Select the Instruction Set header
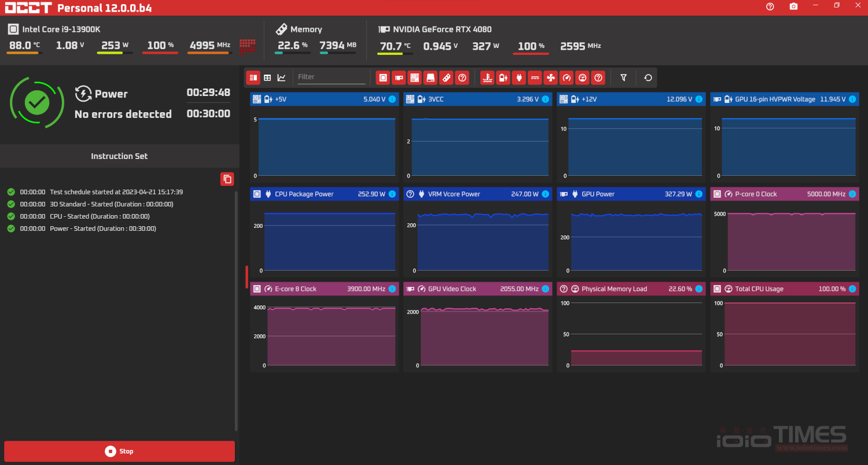 [x=119, y=156]
